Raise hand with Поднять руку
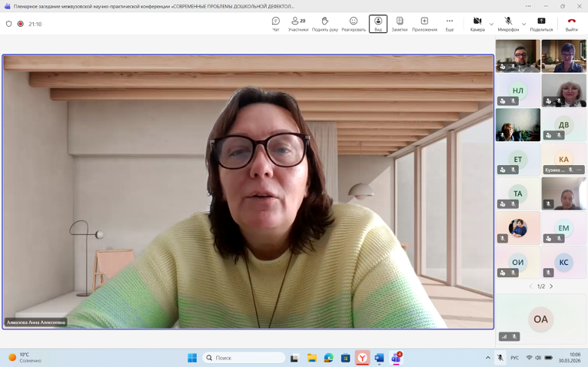Viewport: 588px width, 367px height. pos(324,24)
